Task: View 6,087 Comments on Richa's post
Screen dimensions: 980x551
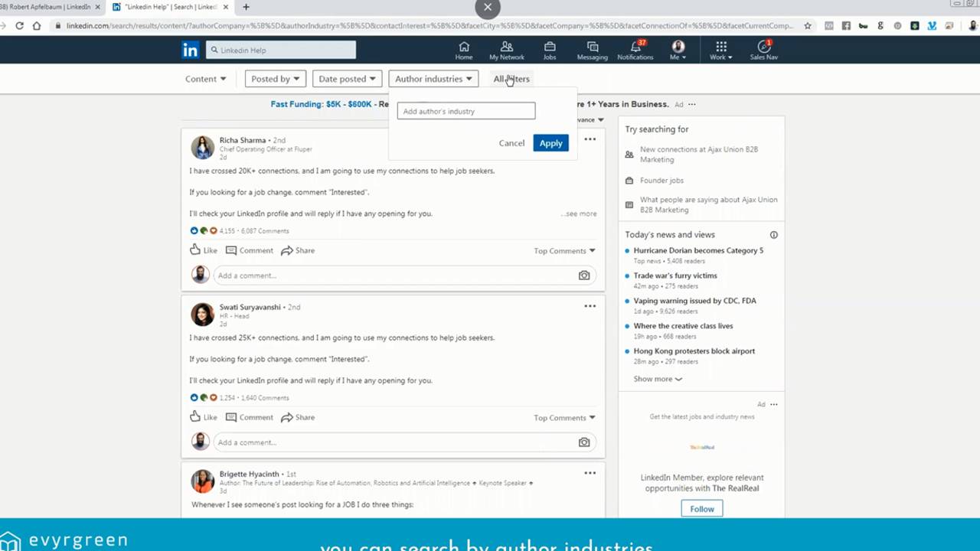Action: click(x=265, y=231)
